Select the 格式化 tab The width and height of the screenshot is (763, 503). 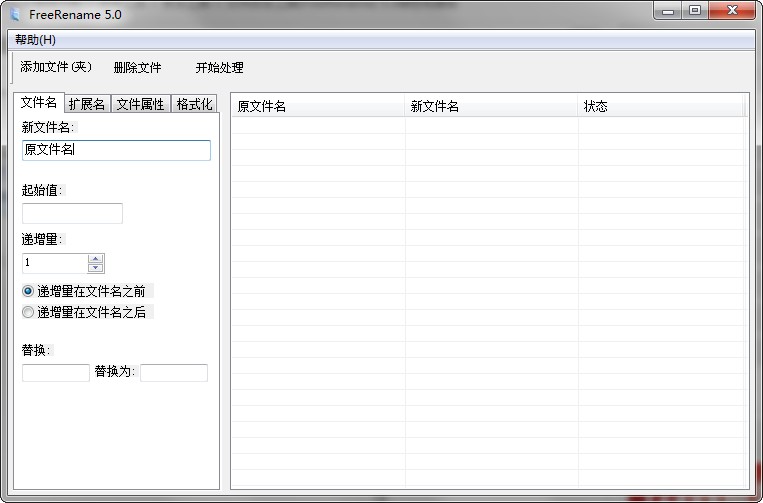point(194,104)
